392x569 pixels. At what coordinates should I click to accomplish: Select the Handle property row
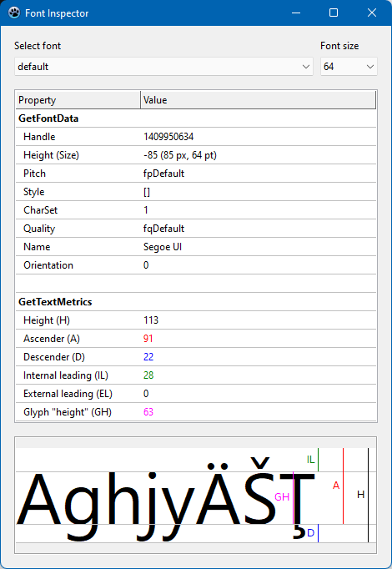click(x=196, y=137)
